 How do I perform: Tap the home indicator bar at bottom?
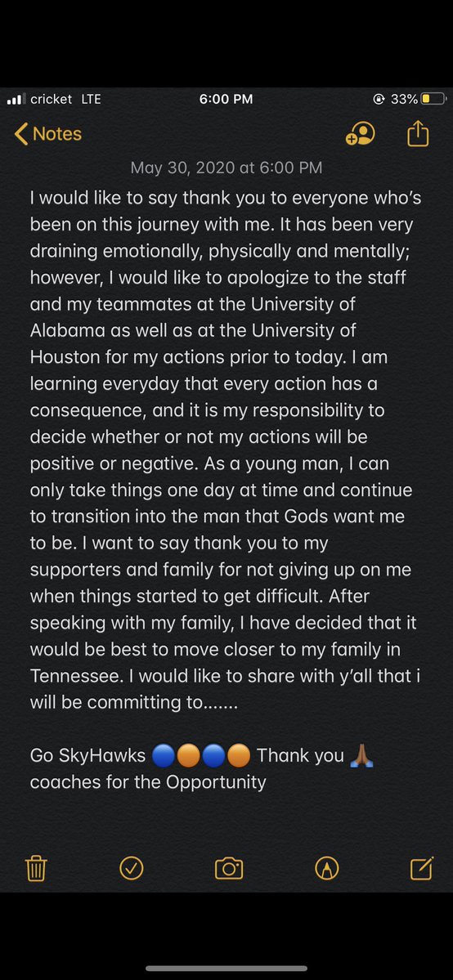(226, 968)
